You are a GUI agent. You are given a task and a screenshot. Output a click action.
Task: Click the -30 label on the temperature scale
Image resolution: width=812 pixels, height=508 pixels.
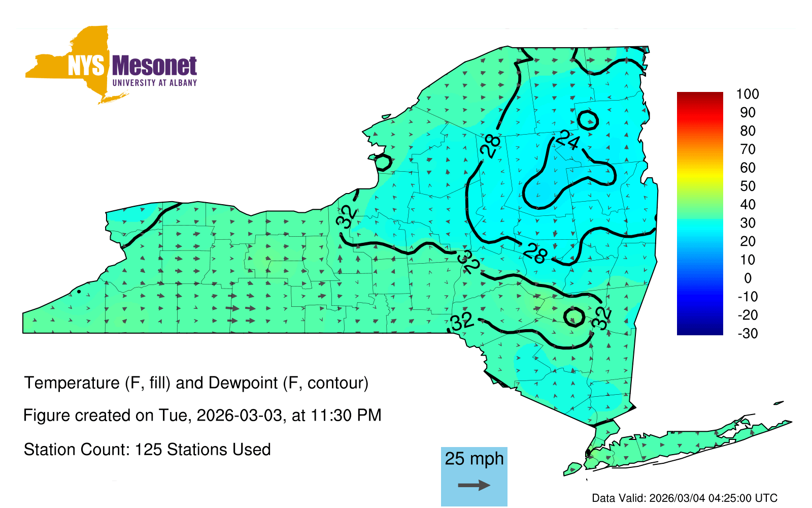tap(747, 333)
